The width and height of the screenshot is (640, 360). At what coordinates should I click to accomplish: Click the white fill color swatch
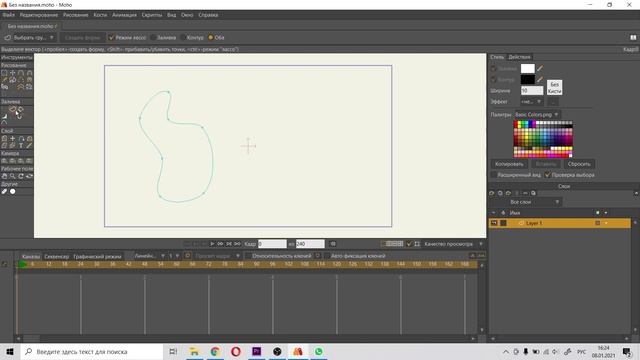click(x=527, y=68)
